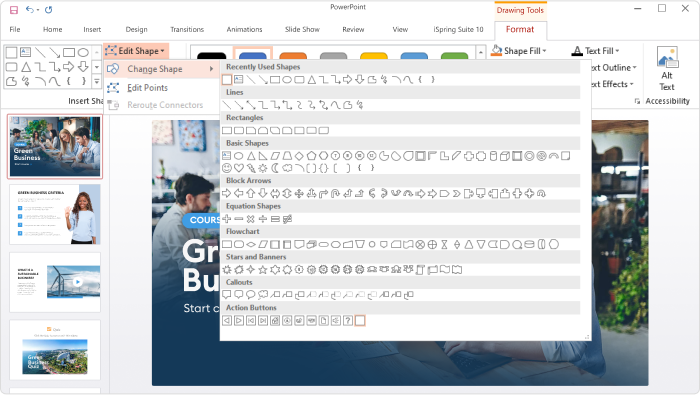
Task: Pick the smiley face in Basic Shapes
Action: point(227,168)
